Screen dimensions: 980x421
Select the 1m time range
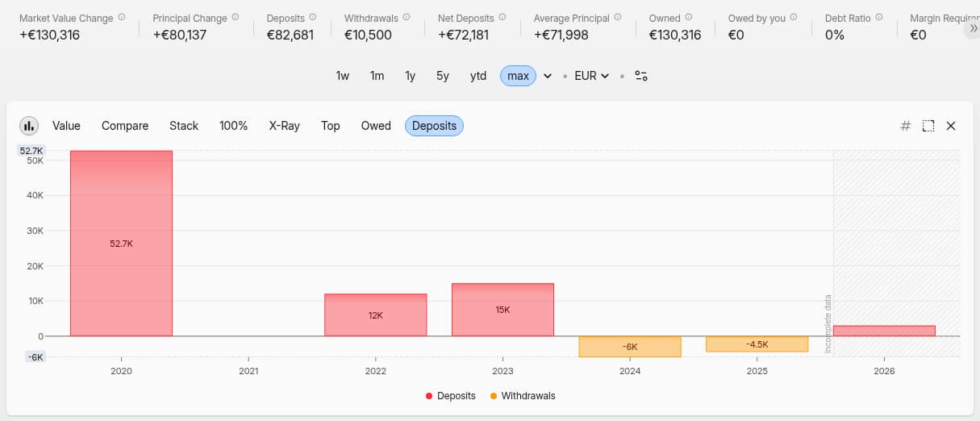[x=377, y=76]
